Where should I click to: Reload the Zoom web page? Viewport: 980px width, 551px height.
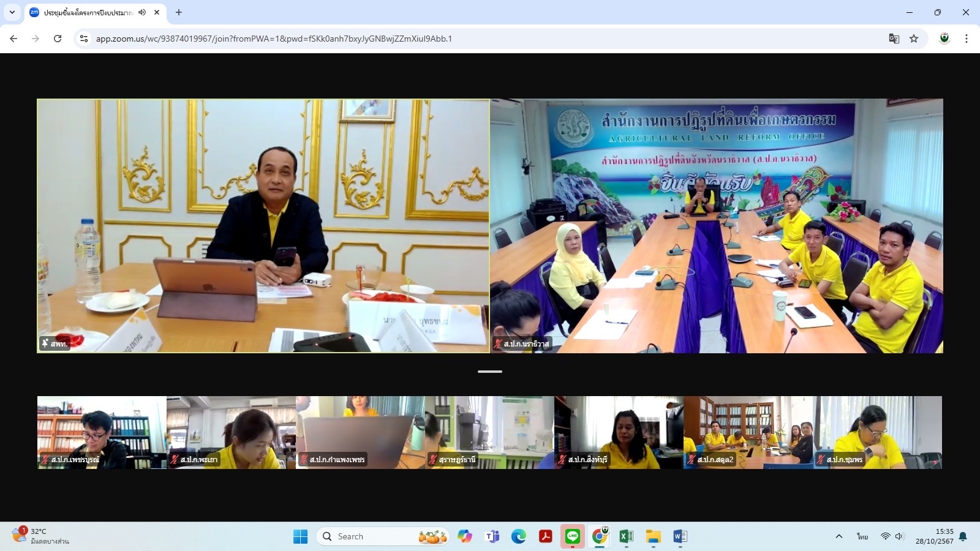click(x=58, y=39)
